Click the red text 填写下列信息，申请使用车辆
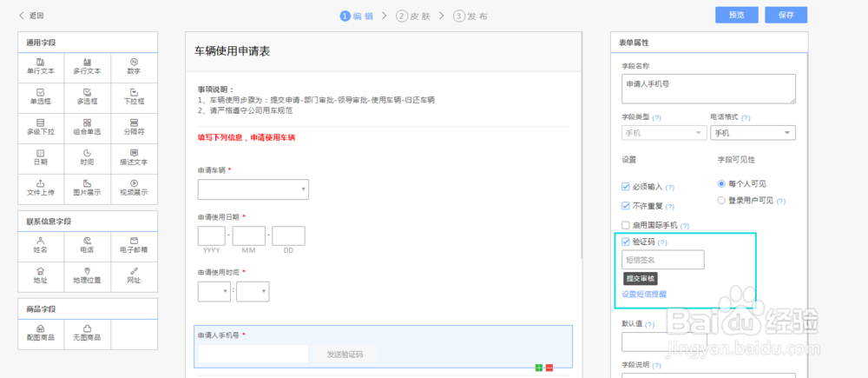This screenshot has height=378, width=868. [247, 137]
